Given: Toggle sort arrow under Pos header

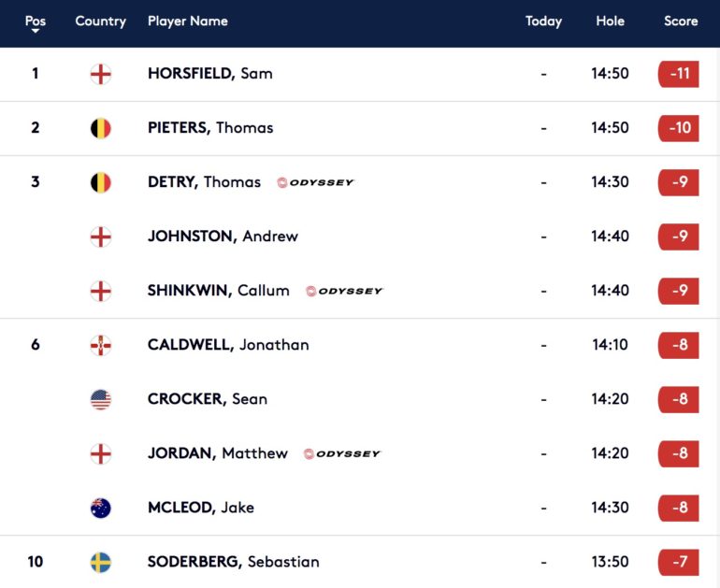Looking at the screenshot, I should pos(36,31).
